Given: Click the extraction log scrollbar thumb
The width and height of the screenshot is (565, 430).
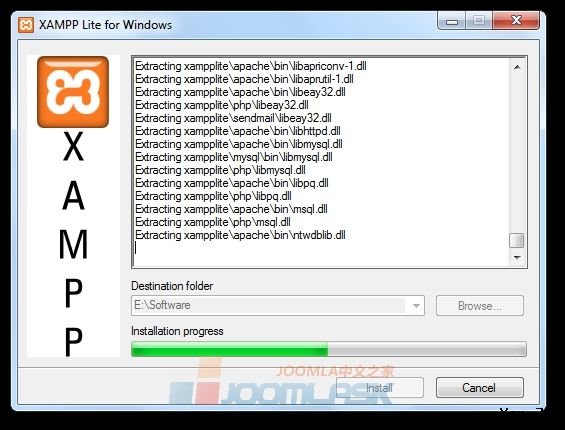Looking at the screenshot, I should pyautogui.click(x=517, y=240).
